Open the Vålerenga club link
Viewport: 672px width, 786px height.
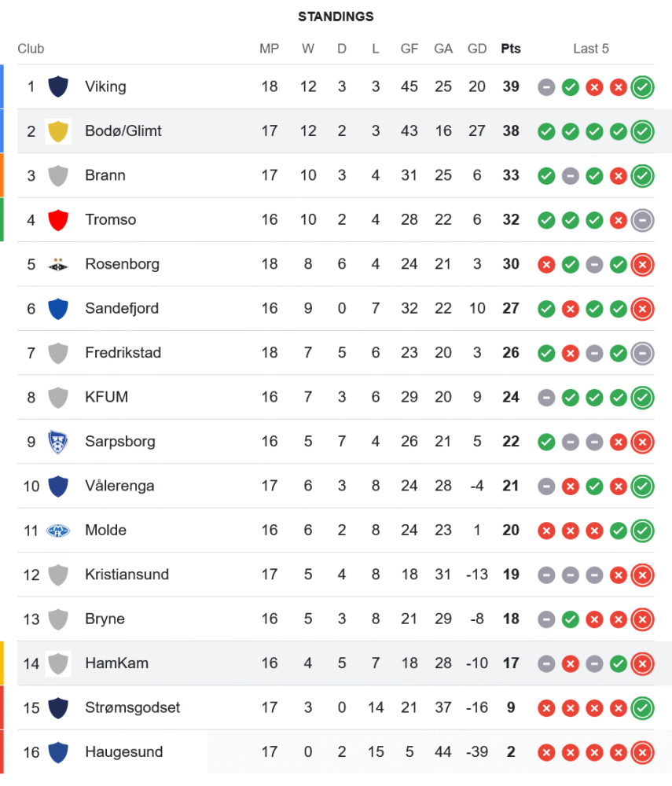coord(119,486)
